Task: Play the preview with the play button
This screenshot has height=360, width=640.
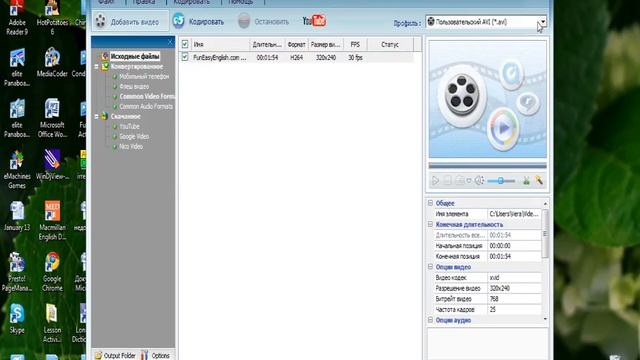Action: click(x=435, y=180)
